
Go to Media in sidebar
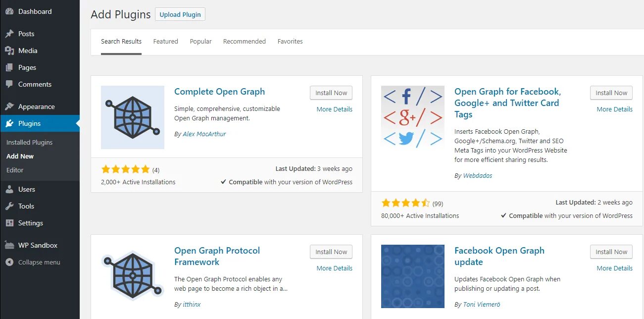click(x=28, y=51)
